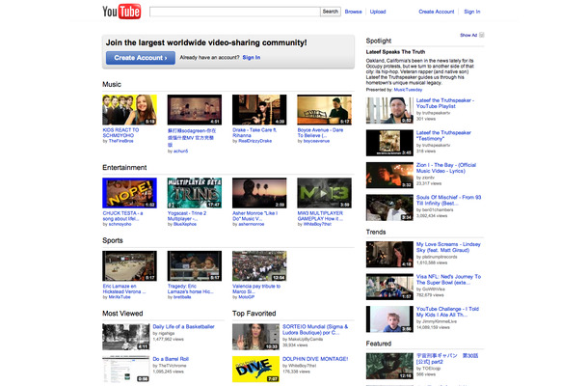The image size is (588, 386).
Task: Click SORTEIO Mundial title link
Action: [x=315, y=330]
